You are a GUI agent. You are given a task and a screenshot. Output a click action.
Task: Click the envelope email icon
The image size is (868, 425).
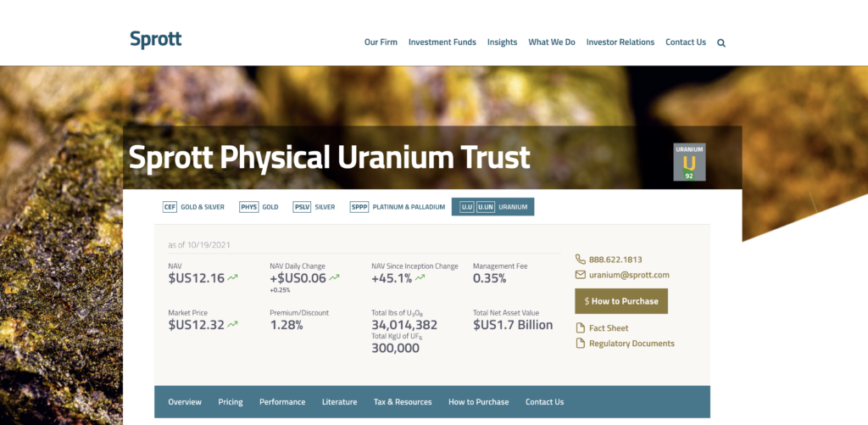581,275
